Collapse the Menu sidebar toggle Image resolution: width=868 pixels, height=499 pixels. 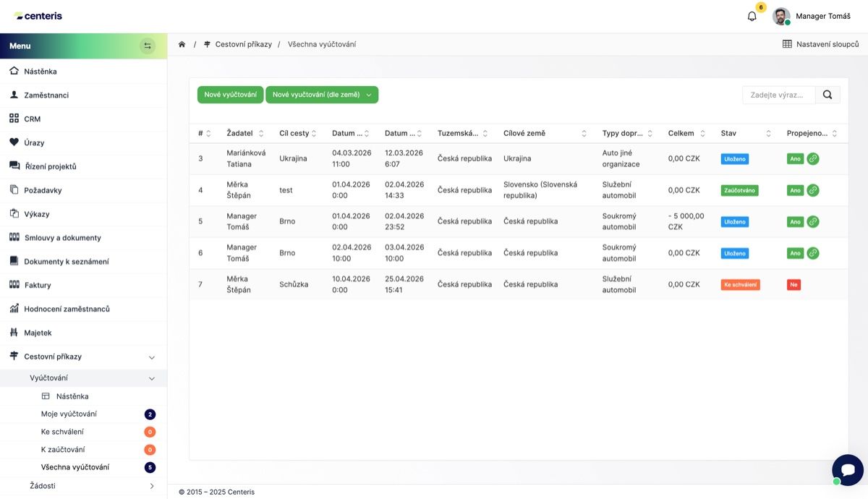tap(148, 46)
